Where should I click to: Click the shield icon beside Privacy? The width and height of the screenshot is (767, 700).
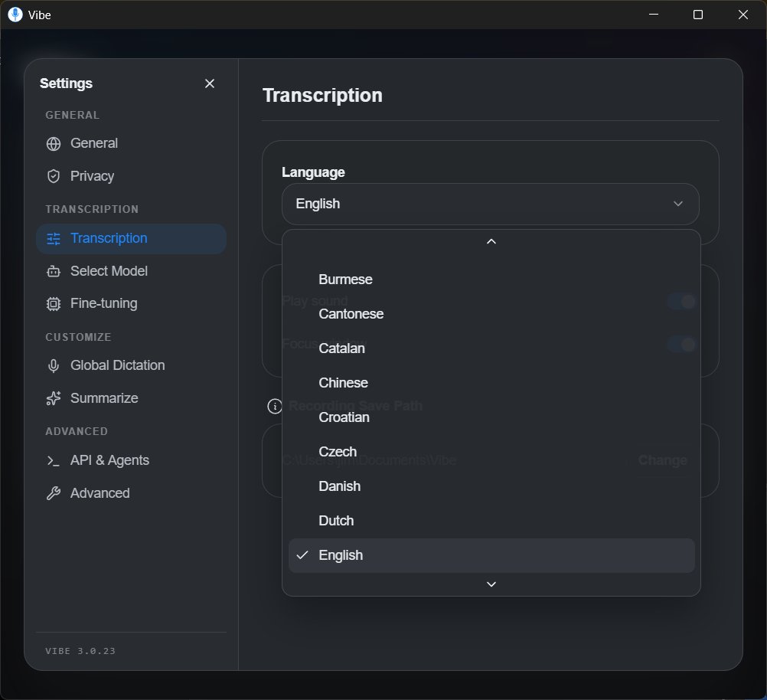click(54, 176)
